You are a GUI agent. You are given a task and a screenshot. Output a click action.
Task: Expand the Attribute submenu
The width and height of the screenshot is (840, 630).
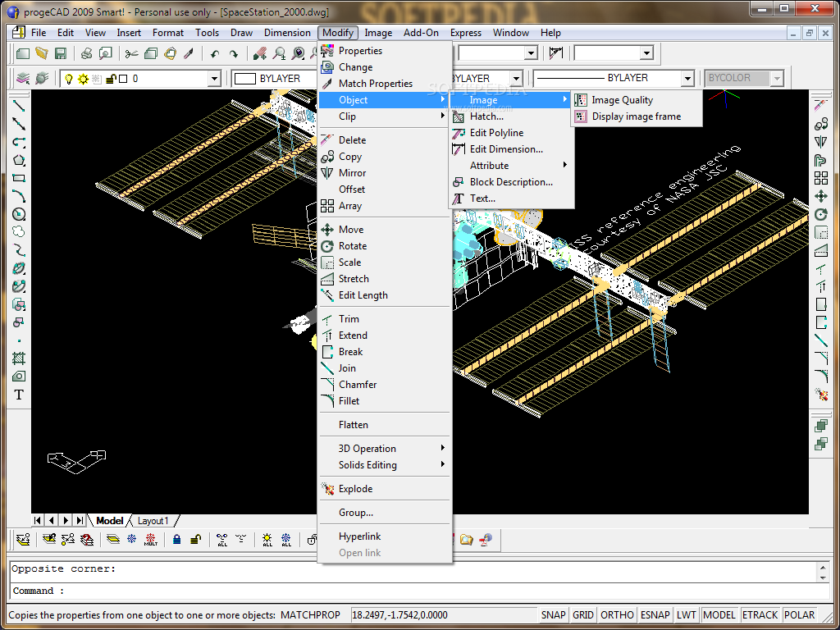[x=512, y=166]
